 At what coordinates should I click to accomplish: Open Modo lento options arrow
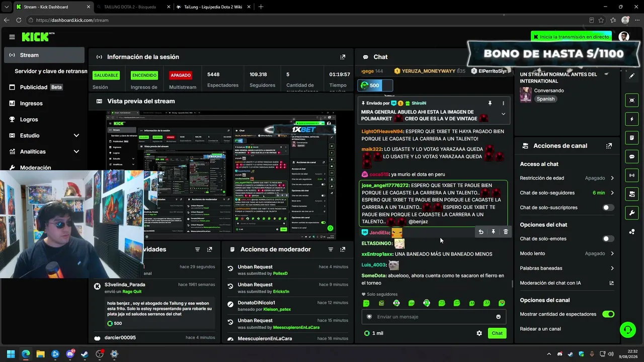pyautogui.click(x=612, y=253)
